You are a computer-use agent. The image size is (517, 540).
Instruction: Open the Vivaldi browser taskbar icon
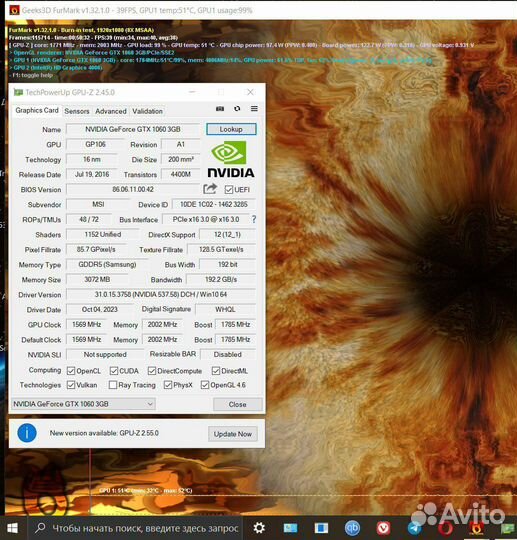(383, 528)
